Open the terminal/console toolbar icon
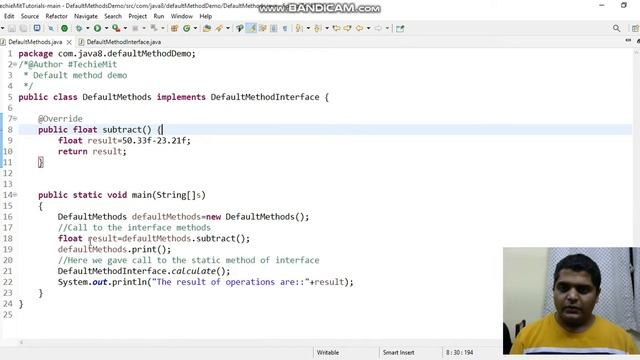 pos(37,28)
